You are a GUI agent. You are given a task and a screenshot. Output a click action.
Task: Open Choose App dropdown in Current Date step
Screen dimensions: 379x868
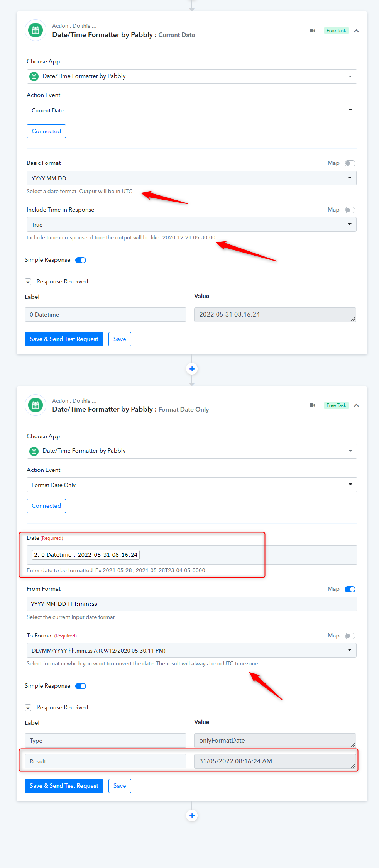pos(192,76)
